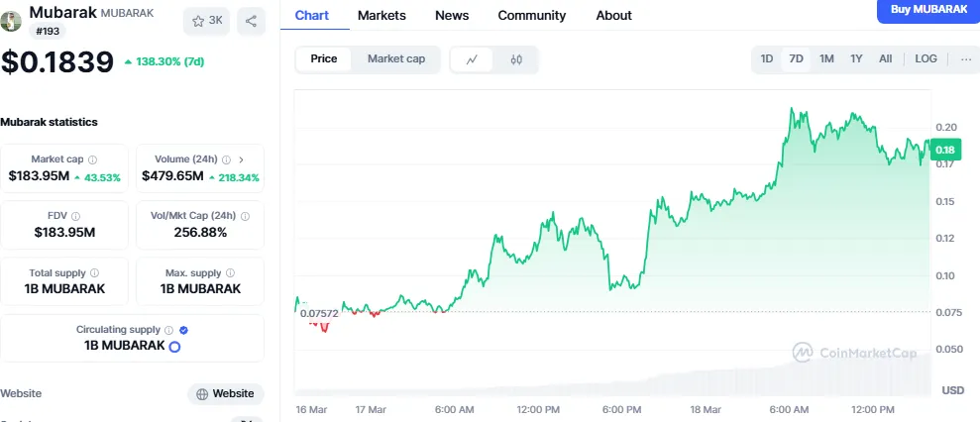The image size is (980, 422).
Task: Click the 17 Mar date on chart axis
Action: click(370, 410)
